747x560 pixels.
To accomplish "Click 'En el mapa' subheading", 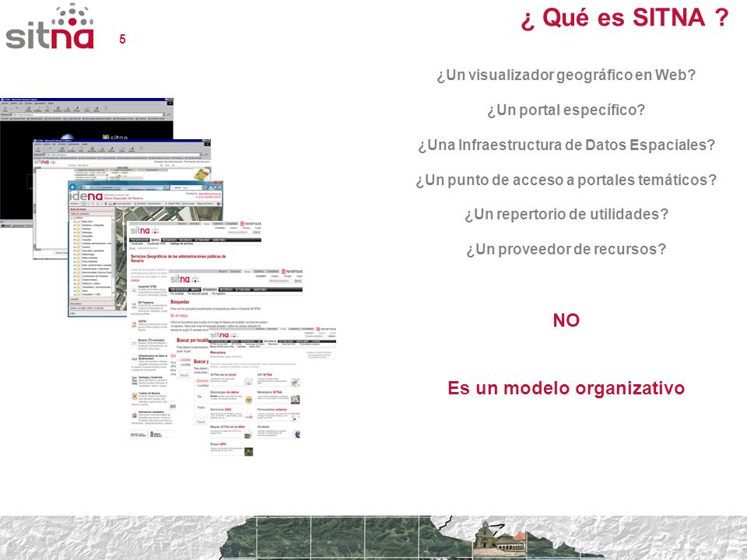I will pyautogui.click(x=179, y=315).
